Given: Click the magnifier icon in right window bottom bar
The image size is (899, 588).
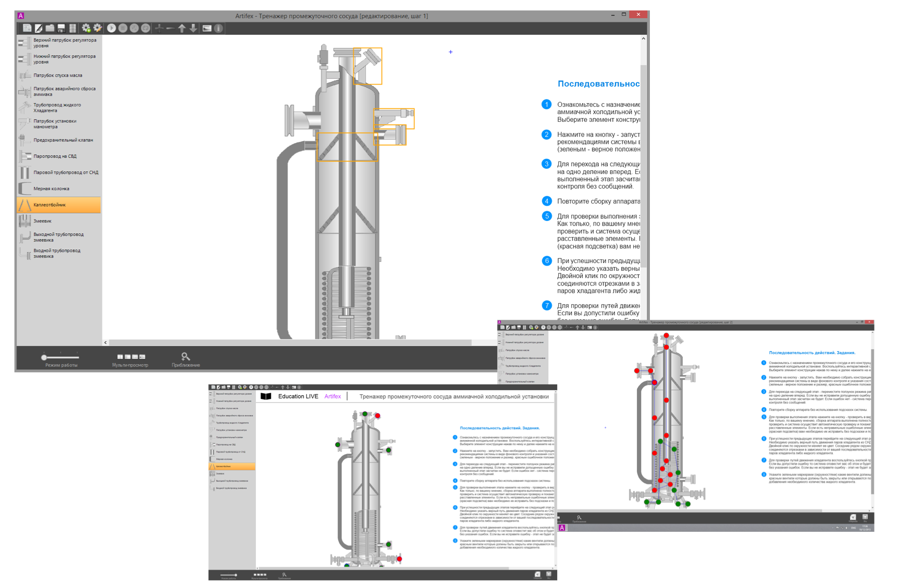Looking at the screenshot, I should click(x=579, y=518).
